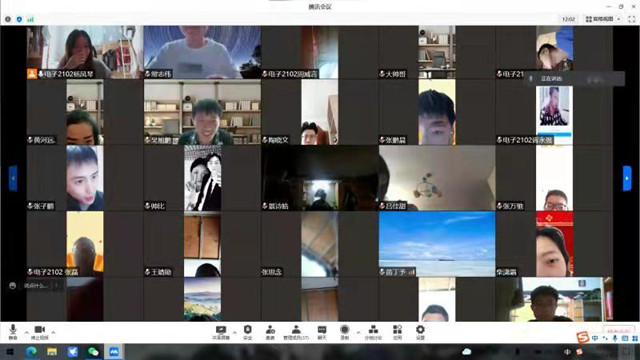Expand the screen share options arrow
The image size is (640, 360).
[235, 333]
